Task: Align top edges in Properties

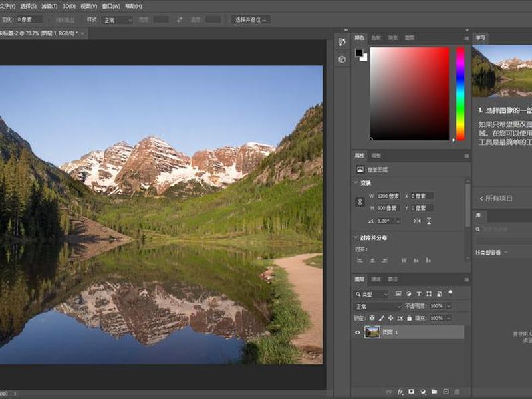Action: click(x=404, y=260)
